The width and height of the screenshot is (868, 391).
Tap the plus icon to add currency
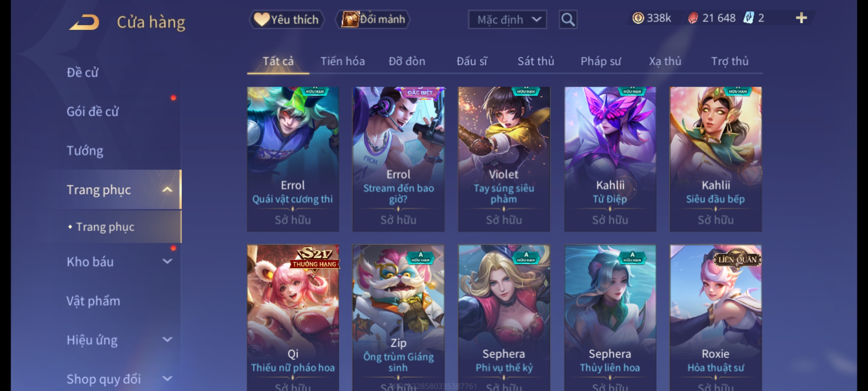click(x=801, y=18)
